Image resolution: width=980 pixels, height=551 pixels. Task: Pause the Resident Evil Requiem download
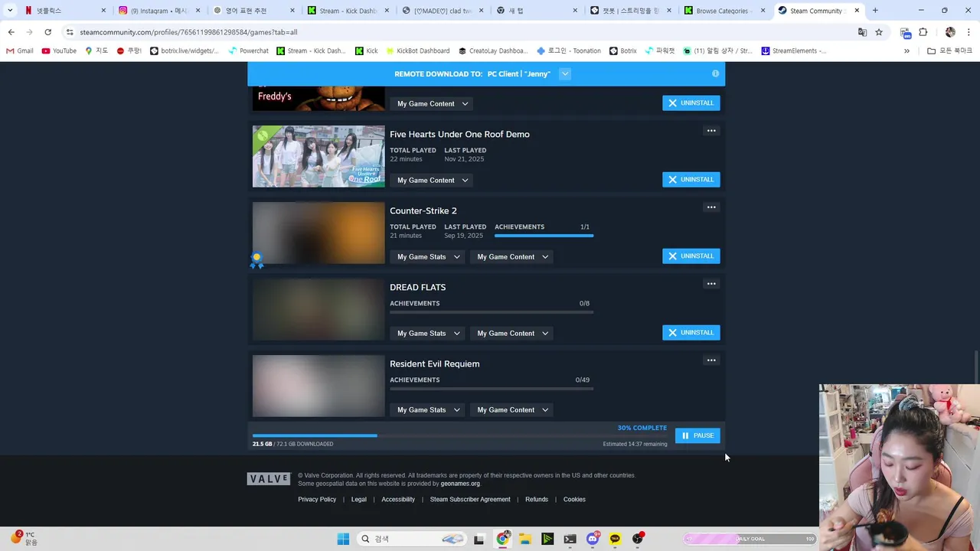tap(697, 435)
